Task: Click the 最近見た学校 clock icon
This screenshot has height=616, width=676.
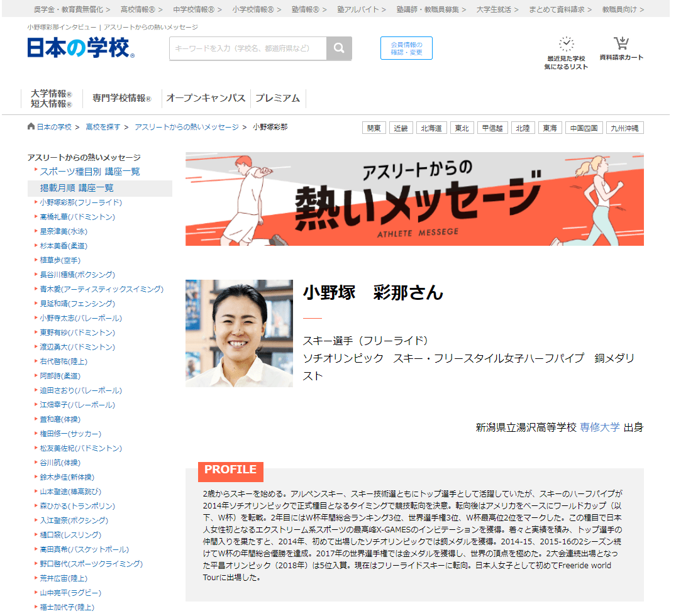Action: 567,43
